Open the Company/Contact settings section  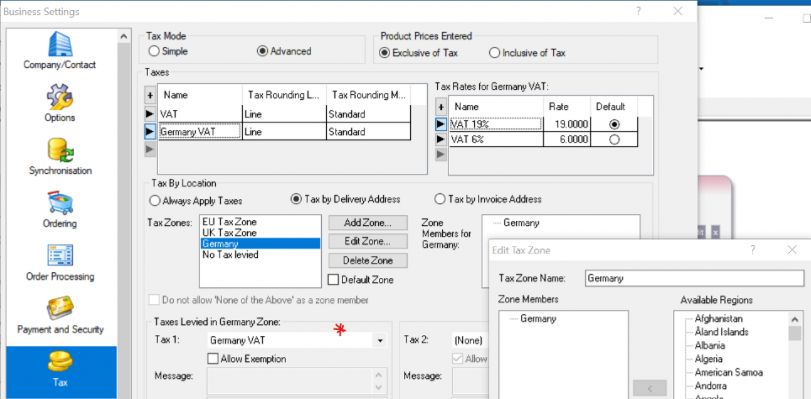(59, 50)
